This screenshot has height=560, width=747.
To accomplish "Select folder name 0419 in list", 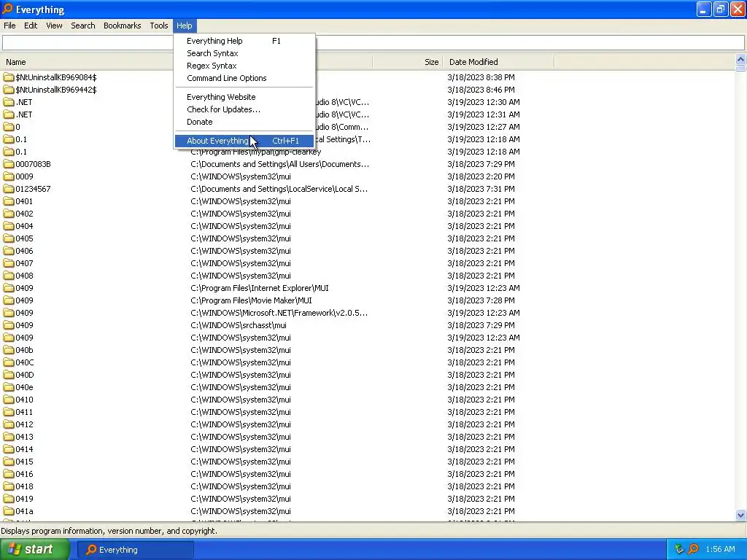I will pos(24,499).
